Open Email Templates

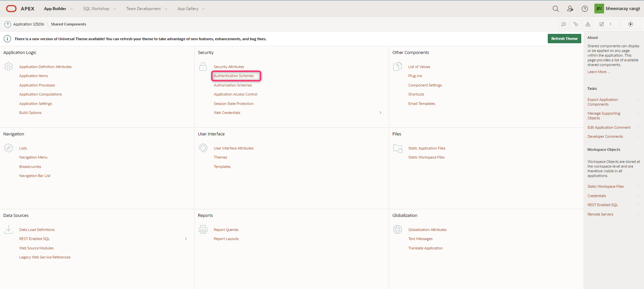click(422, 104)
